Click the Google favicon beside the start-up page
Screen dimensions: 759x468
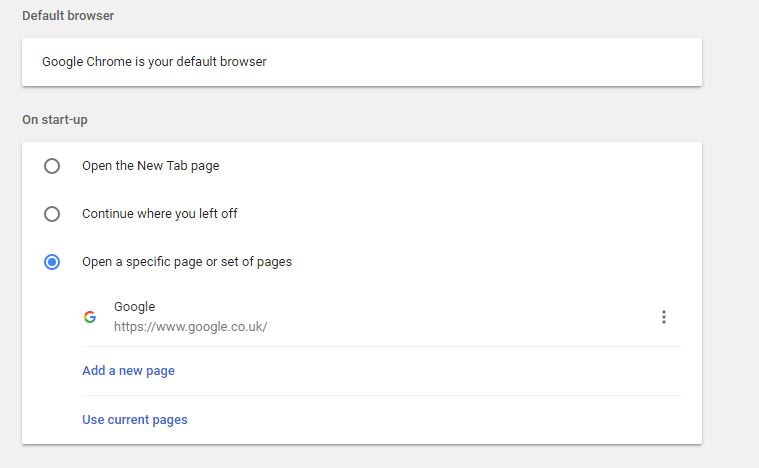(90, 317)
